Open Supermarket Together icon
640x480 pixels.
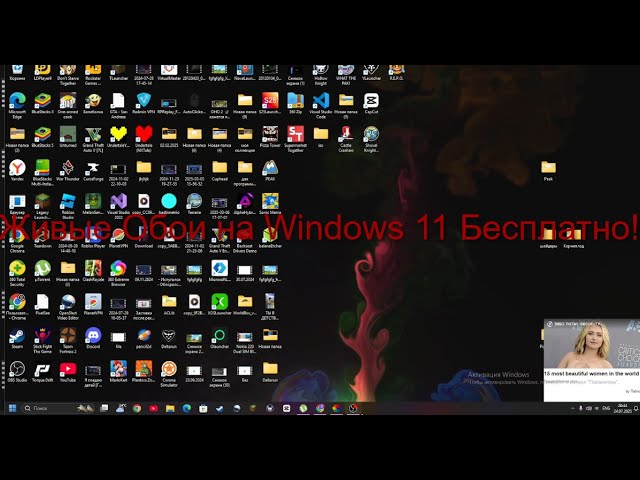[x=296, y=139]
